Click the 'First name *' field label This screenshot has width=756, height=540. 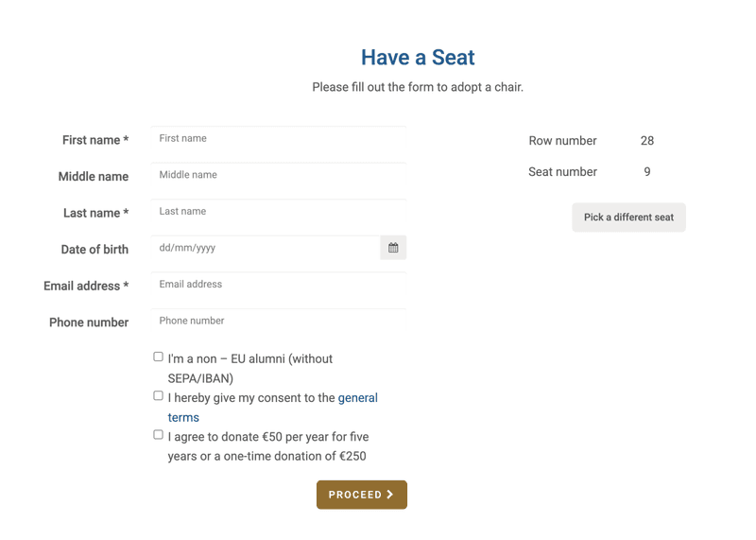pyautogui.click(x=95, y=140)
